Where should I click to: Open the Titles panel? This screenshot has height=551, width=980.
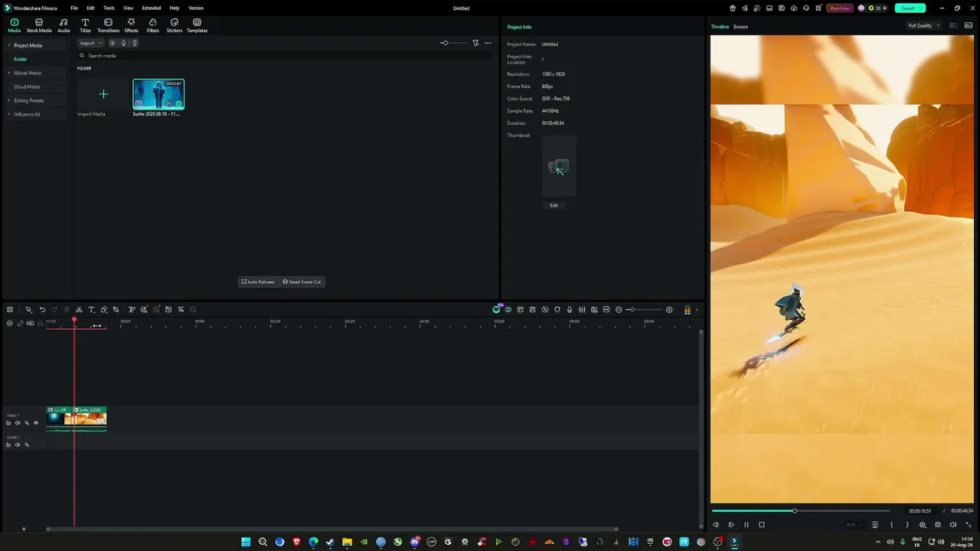click(x=85, y=25)
